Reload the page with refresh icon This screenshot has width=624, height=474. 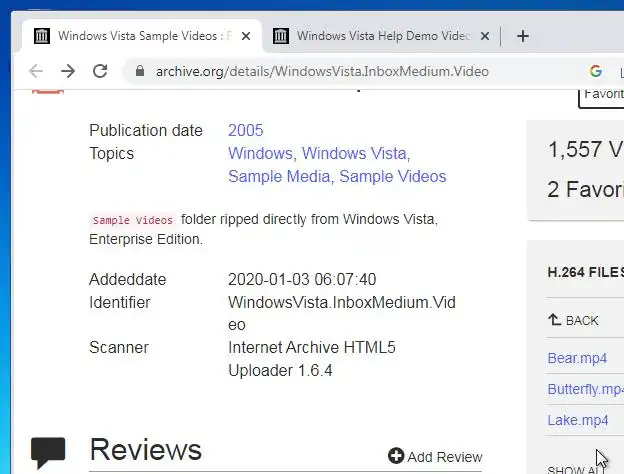pyautogui.click(x=100, y=71)
